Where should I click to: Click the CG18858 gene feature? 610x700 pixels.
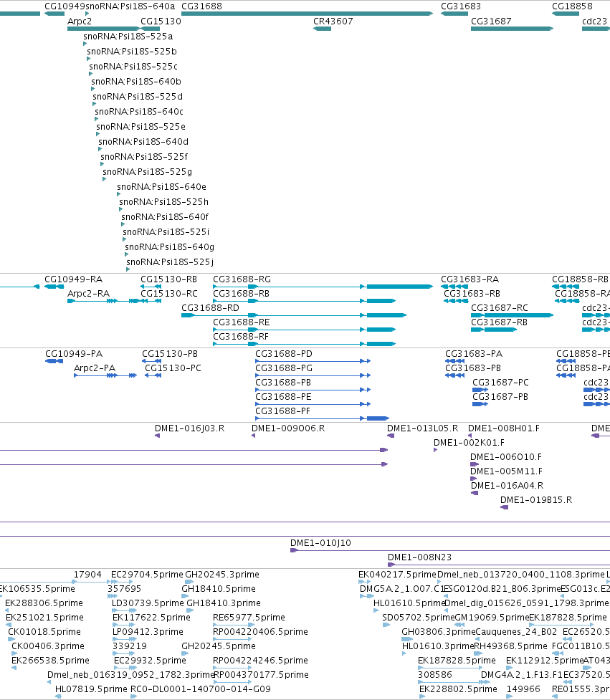(566, 14)
